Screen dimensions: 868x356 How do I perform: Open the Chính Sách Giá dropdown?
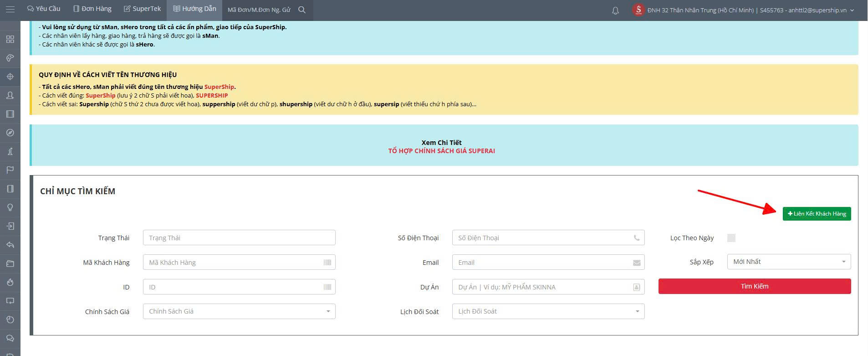pyautogui.click(x=239, y=311)
